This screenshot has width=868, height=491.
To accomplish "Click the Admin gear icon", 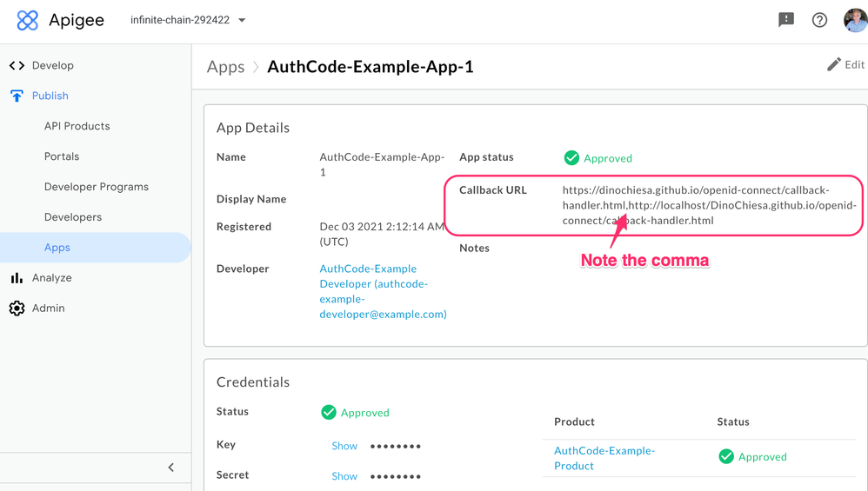I will click(17, 308).
